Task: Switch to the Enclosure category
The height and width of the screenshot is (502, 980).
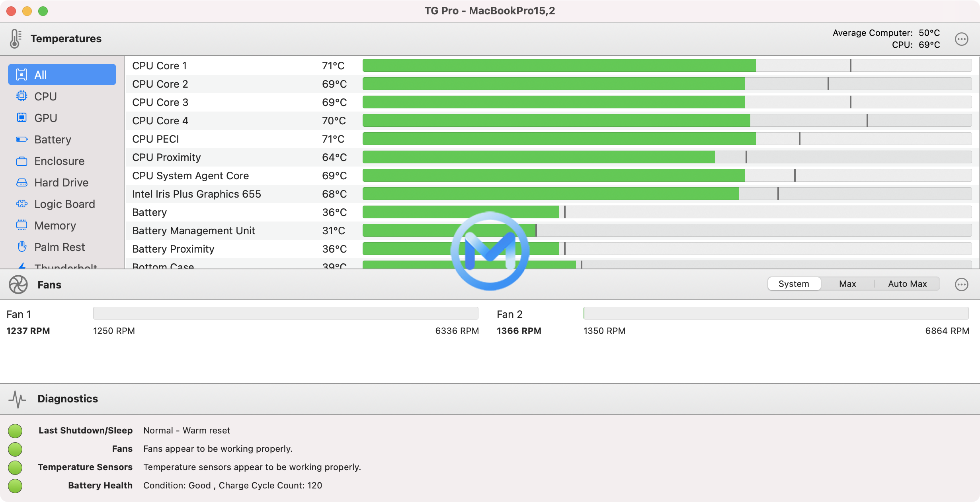Action: coord(59,161)
